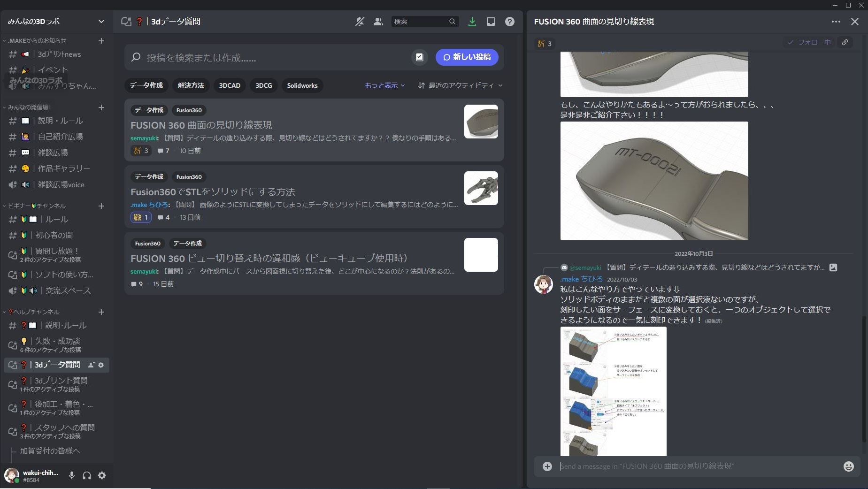Toggle the フォロー中 follow button
Screen dimensions: 868x489
[809, 42]
